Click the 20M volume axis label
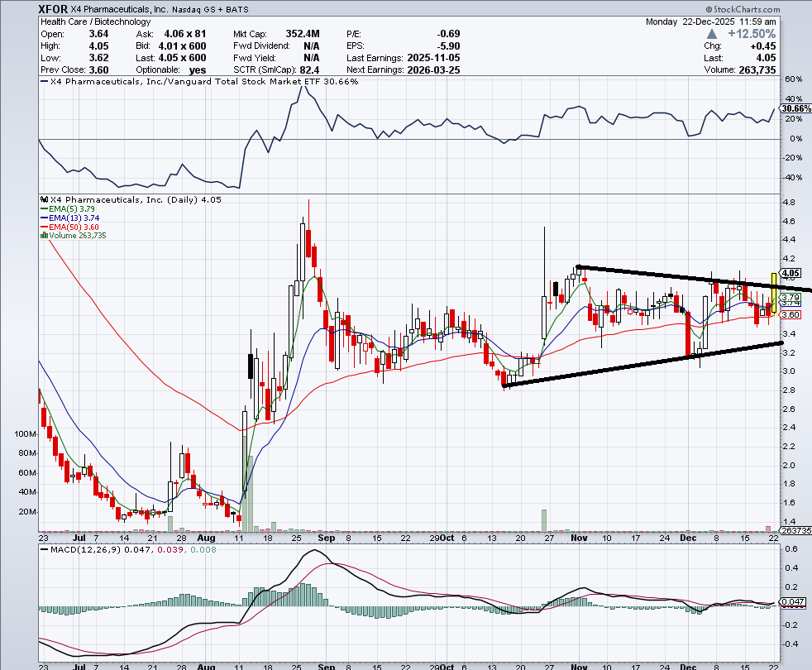This screenshot has height=670, width=812. 27,511
